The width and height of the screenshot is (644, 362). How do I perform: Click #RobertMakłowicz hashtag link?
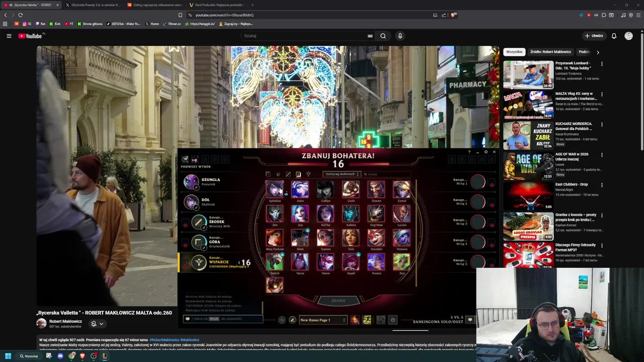(164, 340)
